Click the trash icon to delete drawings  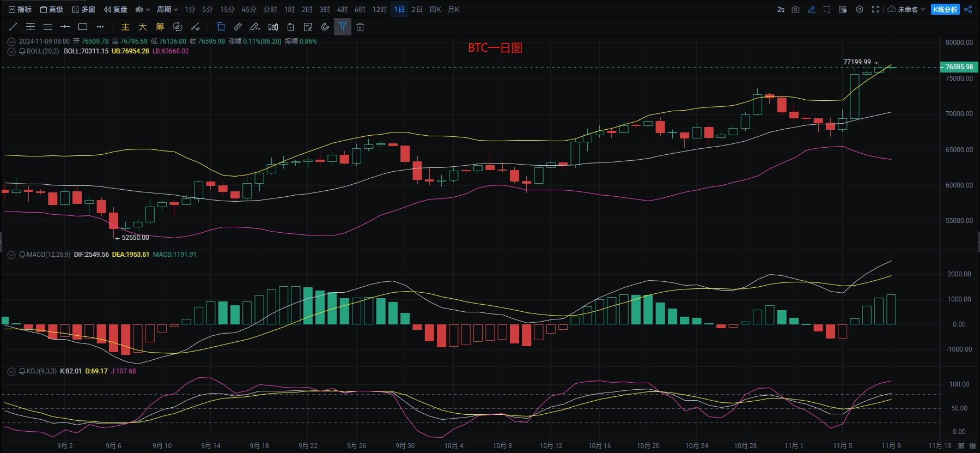[360, 27]
